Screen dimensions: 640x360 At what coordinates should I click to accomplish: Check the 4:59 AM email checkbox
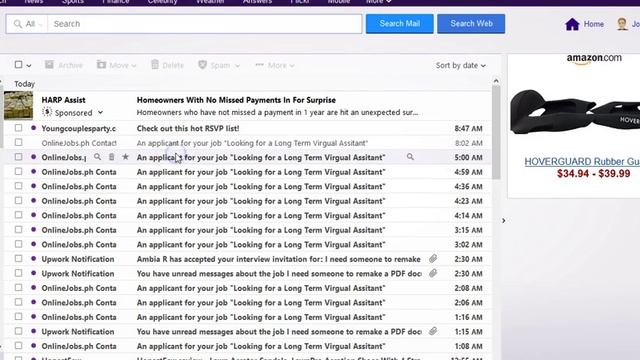click(18, 171)
